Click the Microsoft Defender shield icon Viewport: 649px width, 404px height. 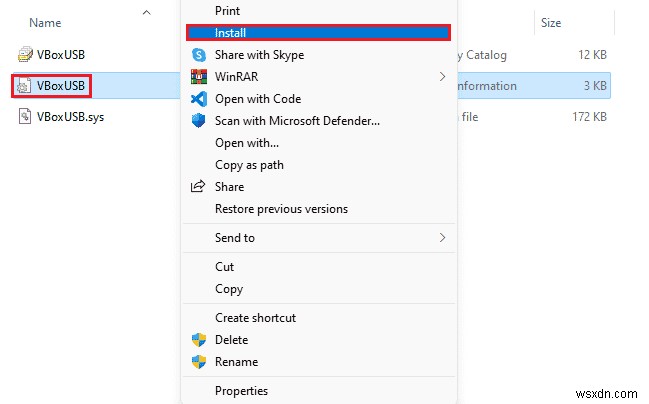197,121
